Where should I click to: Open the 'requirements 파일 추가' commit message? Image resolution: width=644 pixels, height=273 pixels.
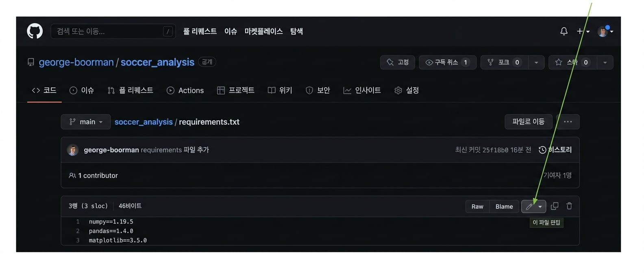(x=175, y=150)
